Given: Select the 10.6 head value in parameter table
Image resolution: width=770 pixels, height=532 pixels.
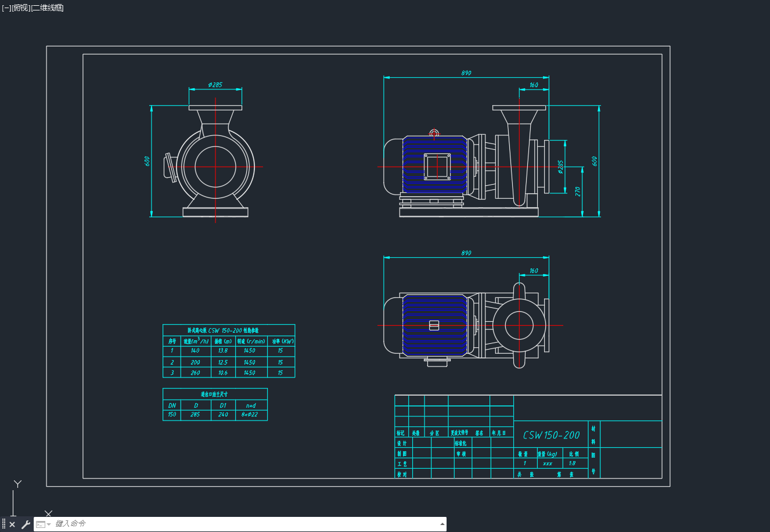Looking at the screenshot, I should tap(223, 373).
